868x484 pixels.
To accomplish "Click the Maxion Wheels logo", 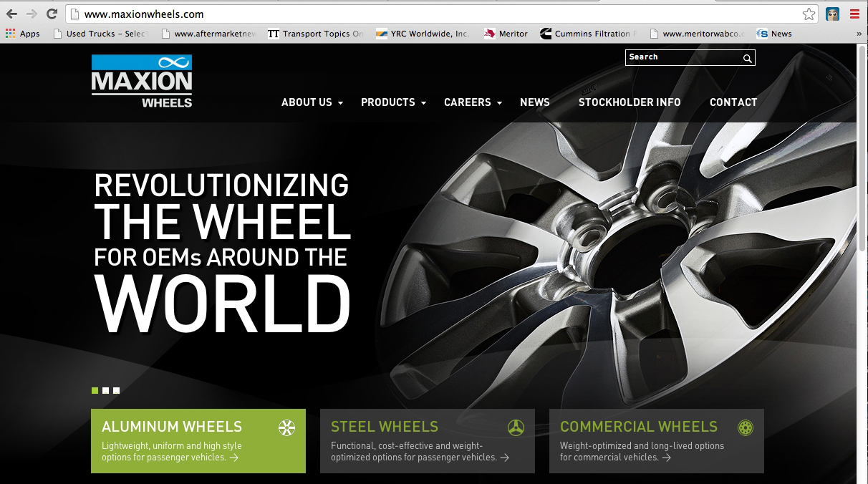I will pyautogui.click(x=141, y=80).
